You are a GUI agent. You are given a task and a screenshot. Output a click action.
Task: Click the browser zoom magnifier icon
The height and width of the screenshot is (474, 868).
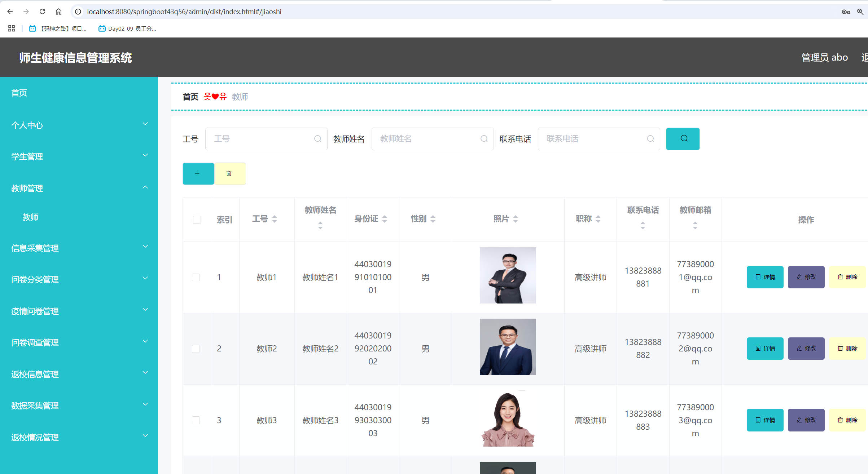coord(860,12)
